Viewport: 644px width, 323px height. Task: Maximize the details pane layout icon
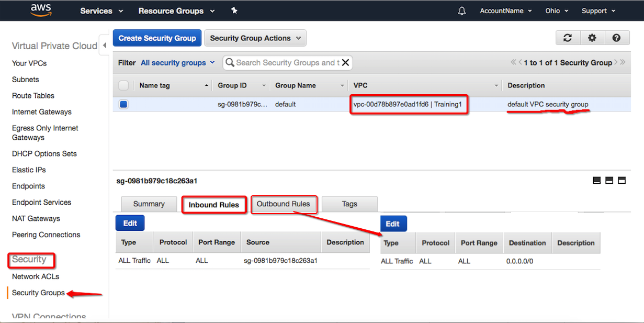pos(622,181)
